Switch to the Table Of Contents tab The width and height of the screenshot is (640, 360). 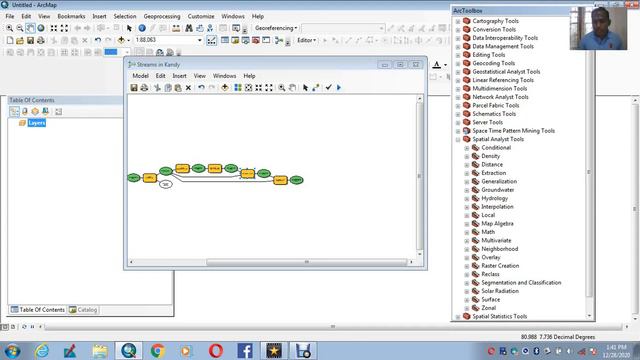click(x=38, y=310)
